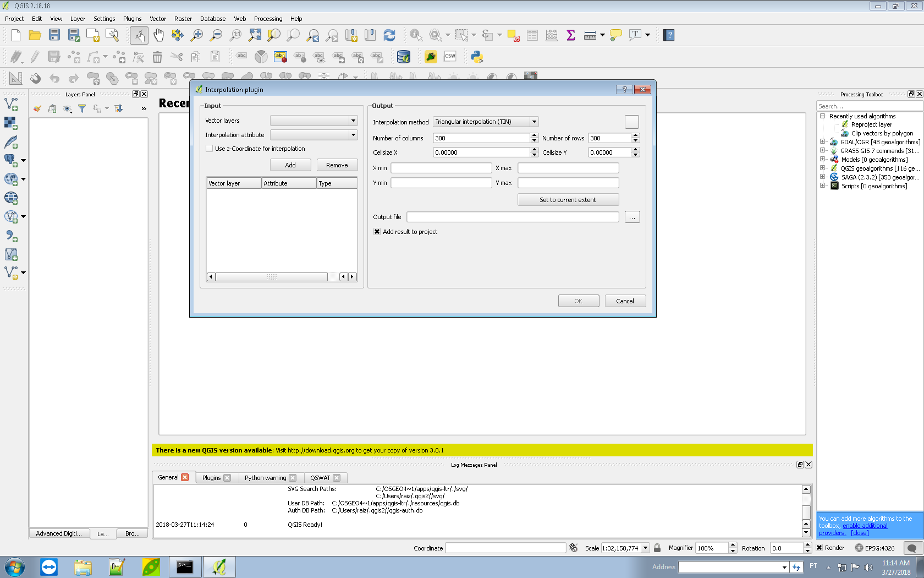Click Filter legend funnel icon in Layers Panel
This screenshot has height=578, width=924.
point(82,108)
